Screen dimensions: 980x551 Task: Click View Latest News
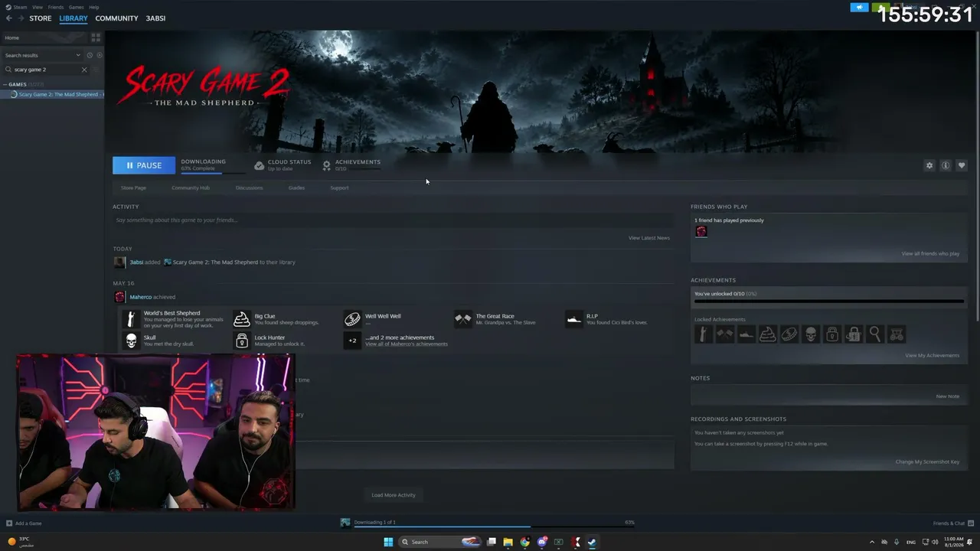click(649, 238)
